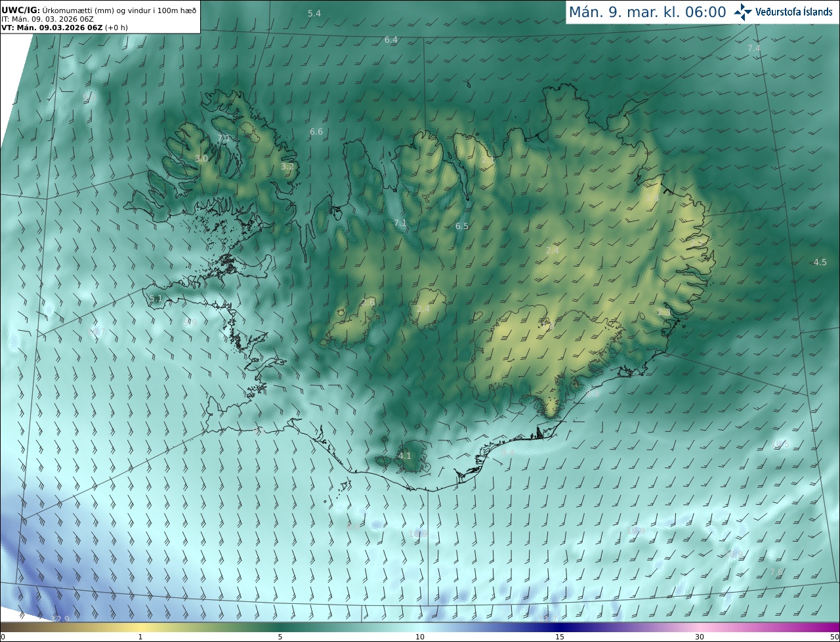Click the dark blue colour scale segment near 15
The height and width of the screenshot is (642, 840).
click(x=560, y=628)
